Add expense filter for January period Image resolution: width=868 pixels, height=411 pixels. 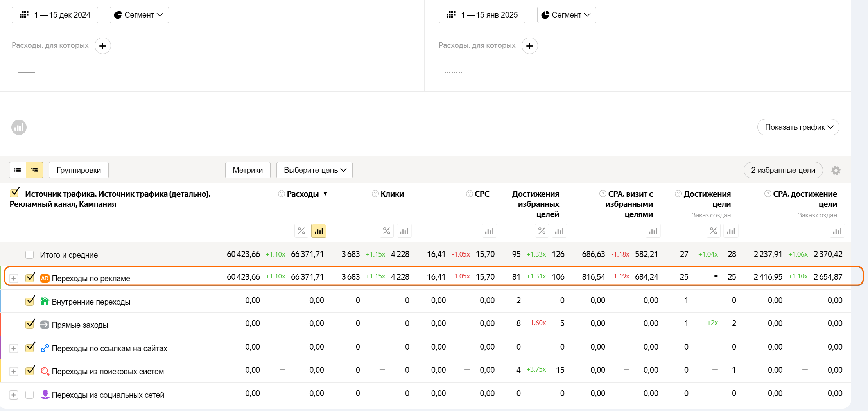[x=529, y=46]
